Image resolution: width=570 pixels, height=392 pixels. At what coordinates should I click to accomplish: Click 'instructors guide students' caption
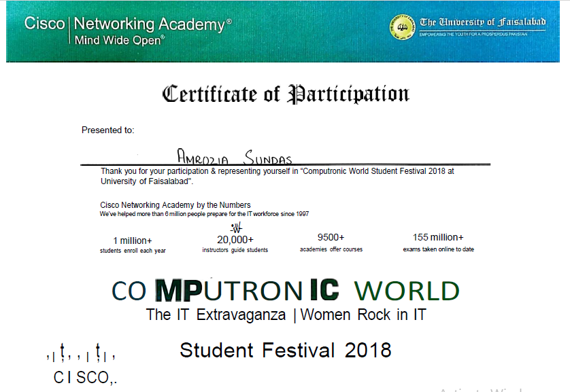tap(235, 250)
